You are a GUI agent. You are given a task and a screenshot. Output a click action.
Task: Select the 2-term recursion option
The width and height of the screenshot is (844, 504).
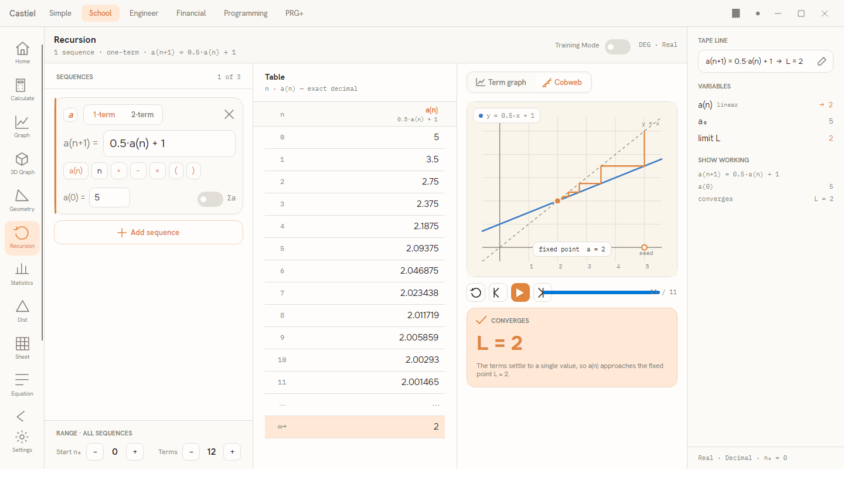click(x=142, y=115)
